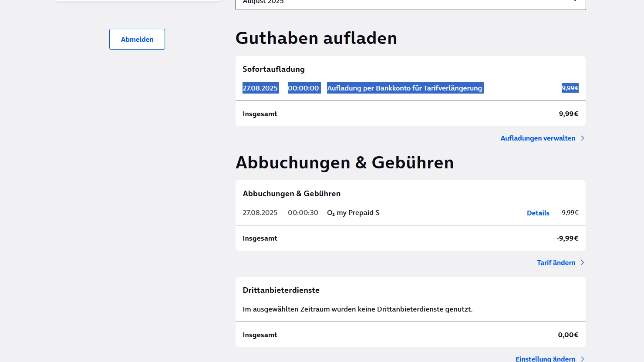
Task: Click the time 00:00:30 in Abbuchungen row
Action: pyautogui.click(x=303, y=213)
